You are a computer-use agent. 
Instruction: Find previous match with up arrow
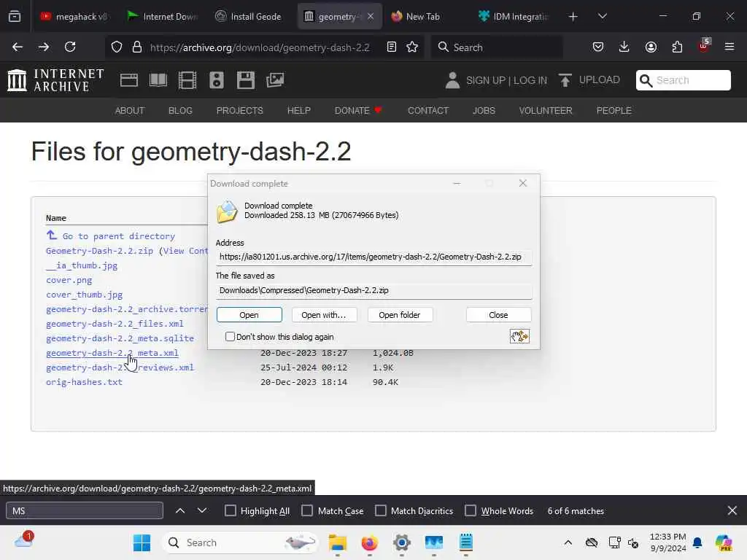pos(180,511)
